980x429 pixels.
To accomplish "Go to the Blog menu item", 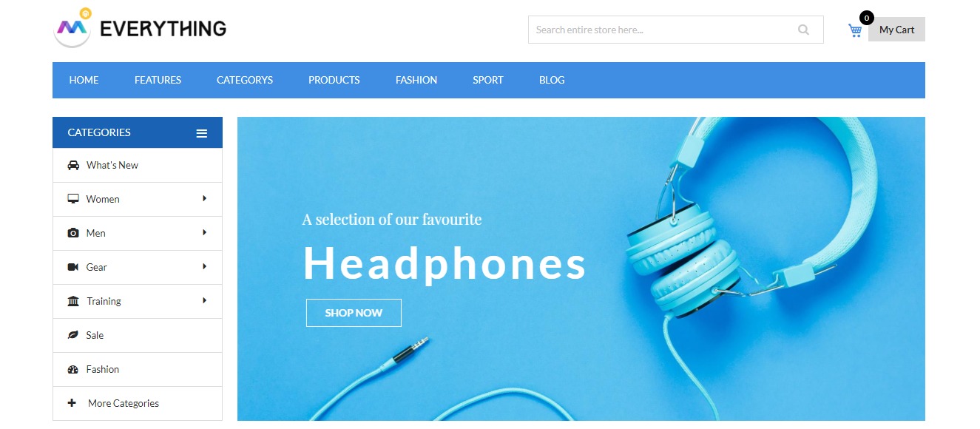I will click(x=552, y=80).
